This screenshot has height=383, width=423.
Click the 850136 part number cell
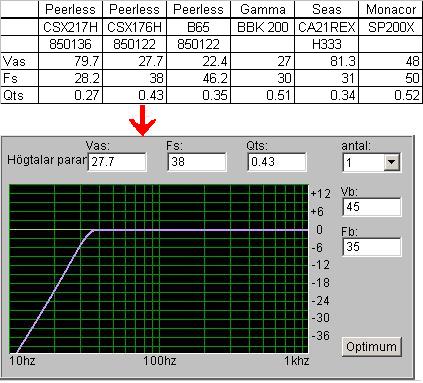tap(71, 44)
